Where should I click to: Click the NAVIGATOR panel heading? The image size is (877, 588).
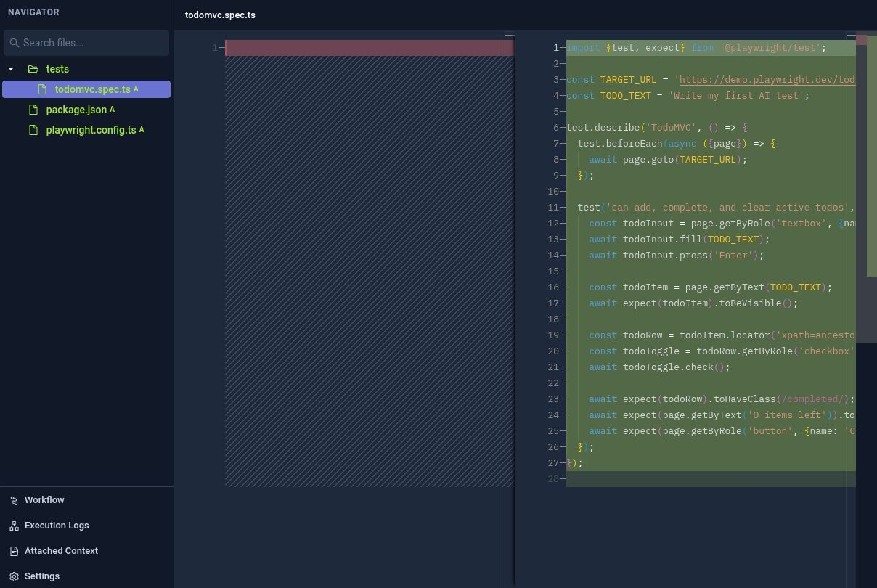click(33, 12)
